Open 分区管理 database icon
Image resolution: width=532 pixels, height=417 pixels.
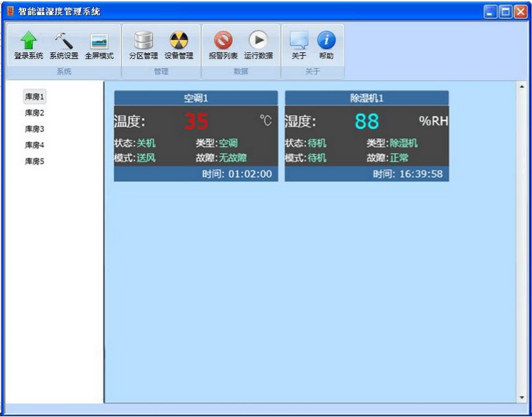pyautogui.click(x=143, y=41)
